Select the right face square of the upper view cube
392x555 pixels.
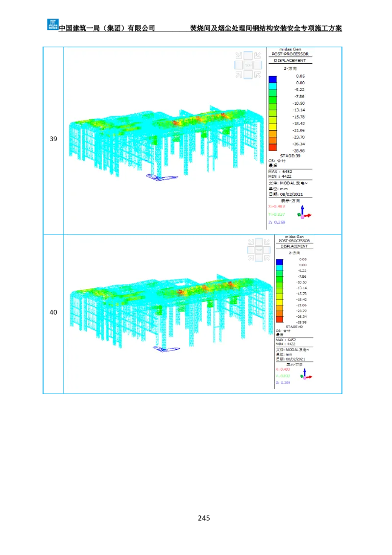[x=258, y=65]
